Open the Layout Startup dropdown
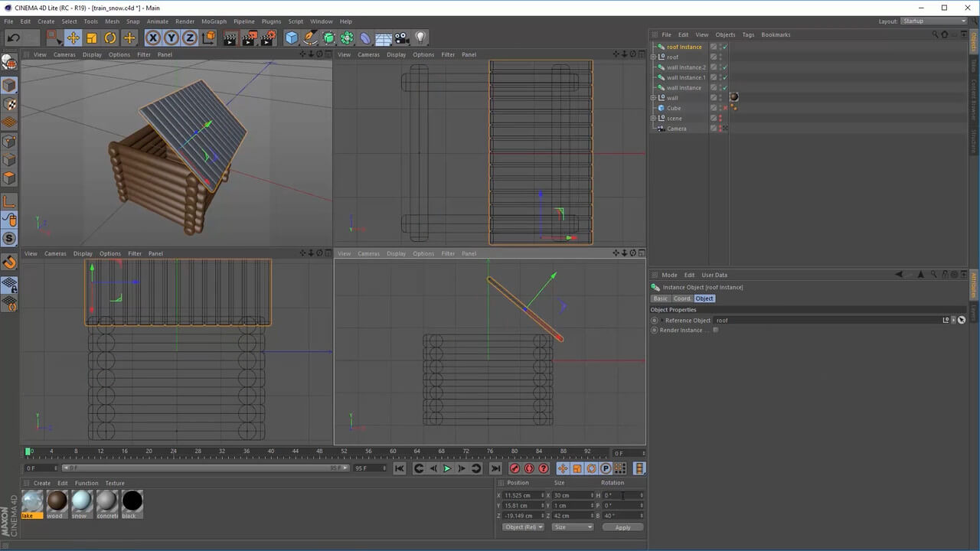Screen dimensions: 980x551 tap(933, 21)
